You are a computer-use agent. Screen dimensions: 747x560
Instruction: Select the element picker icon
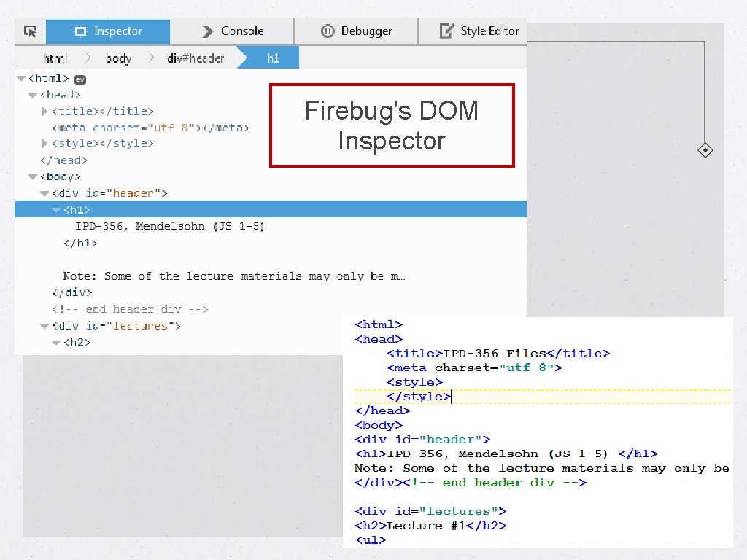(30, 31)
